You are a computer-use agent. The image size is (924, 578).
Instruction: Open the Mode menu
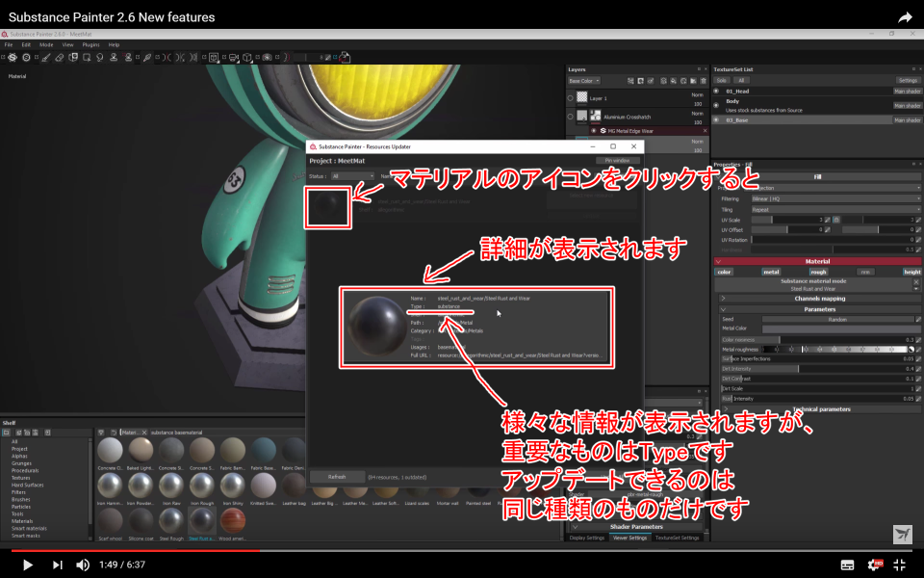(x=46, y=45)
